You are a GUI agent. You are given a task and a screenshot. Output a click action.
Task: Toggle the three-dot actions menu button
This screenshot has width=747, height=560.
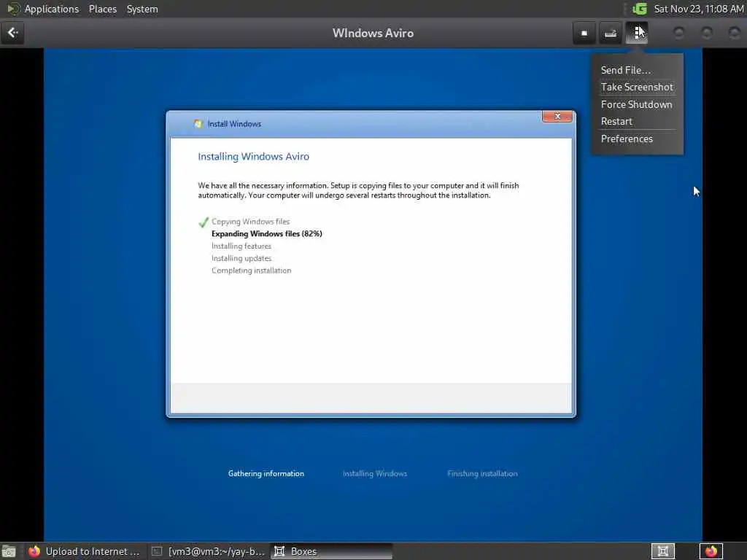[x=636, y=33]
